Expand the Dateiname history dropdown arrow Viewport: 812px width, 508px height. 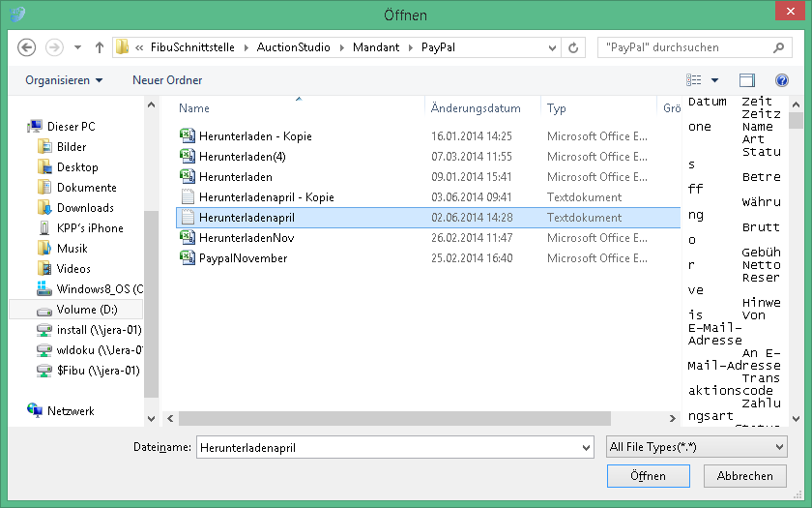(x=586, y=447)
